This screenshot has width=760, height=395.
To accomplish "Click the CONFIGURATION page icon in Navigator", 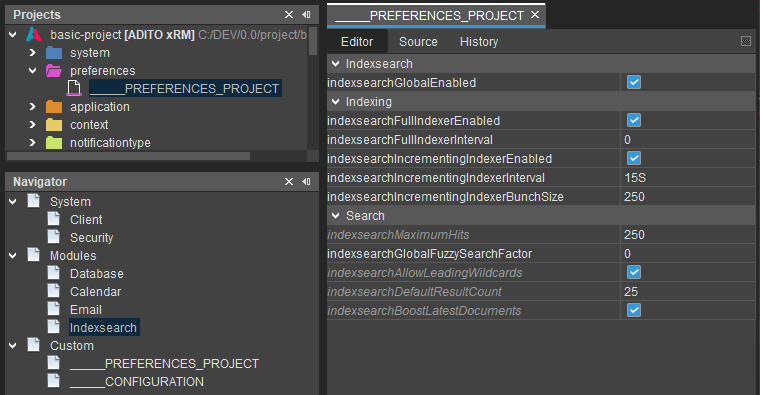I will tap(54, 381).
